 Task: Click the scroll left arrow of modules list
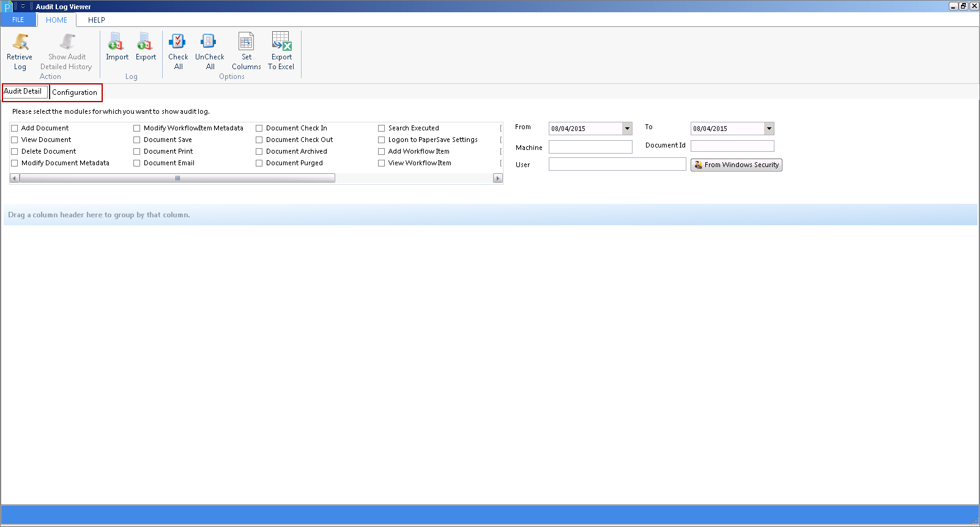click(15, 178)
